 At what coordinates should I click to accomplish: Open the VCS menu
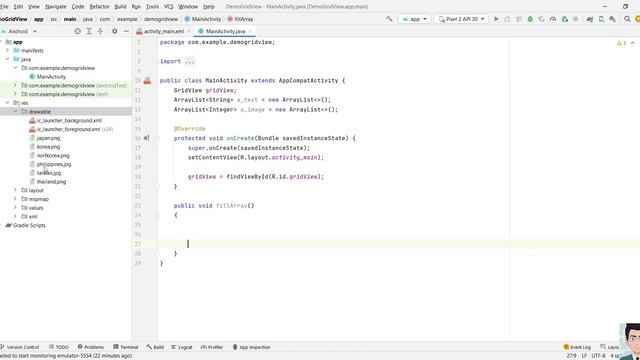[x=169, y=7]
